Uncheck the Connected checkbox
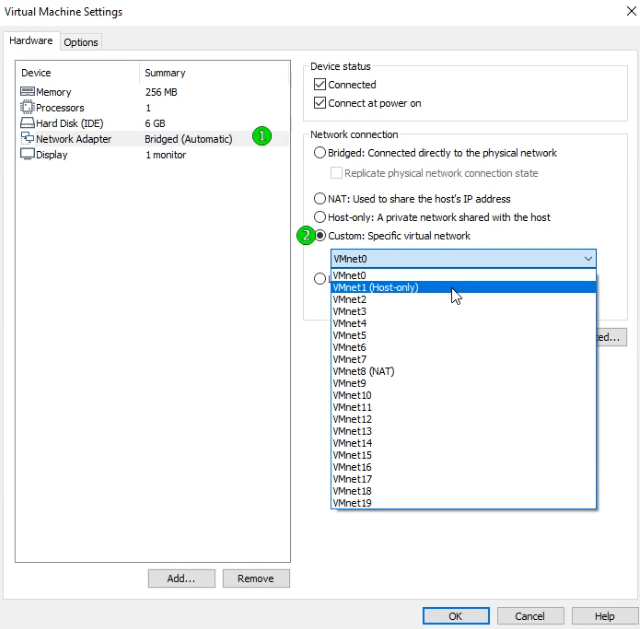The height and width of the screenshot is (629, 640). pos(320,85)
